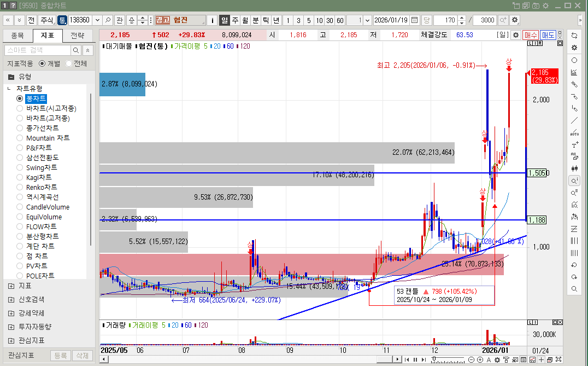Expand the 관심지표 tree section

tap(11, 340)
